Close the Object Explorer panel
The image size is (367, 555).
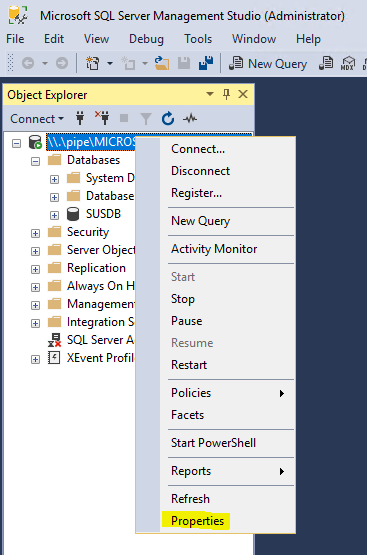click(x=243, y=94)
